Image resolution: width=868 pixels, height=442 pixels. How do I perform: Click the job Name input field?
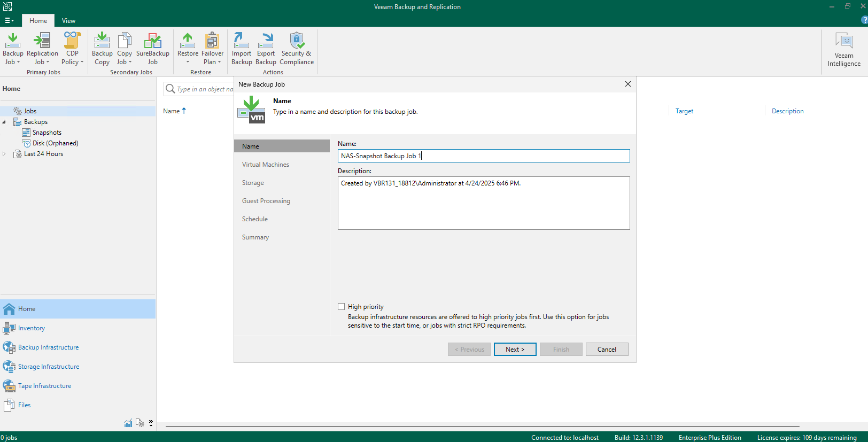pyautogui.click(x=484, y=156)
